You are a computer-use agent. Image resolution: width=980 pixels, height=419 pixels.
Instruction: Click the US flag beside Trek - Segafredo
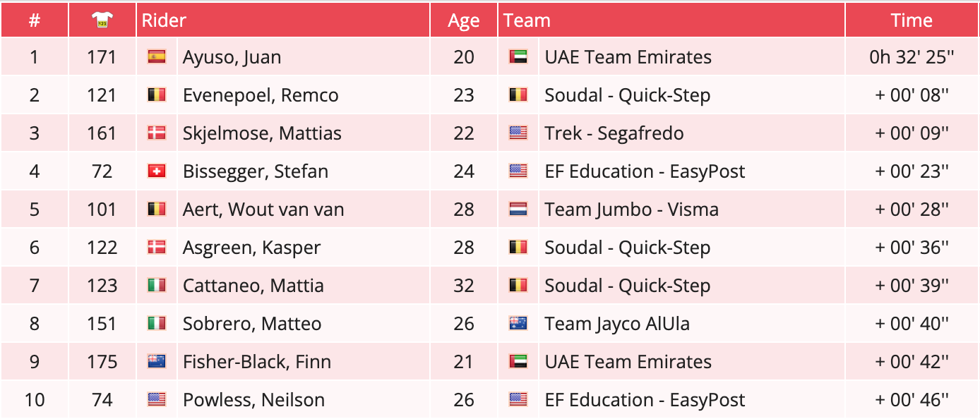point(518,133)
